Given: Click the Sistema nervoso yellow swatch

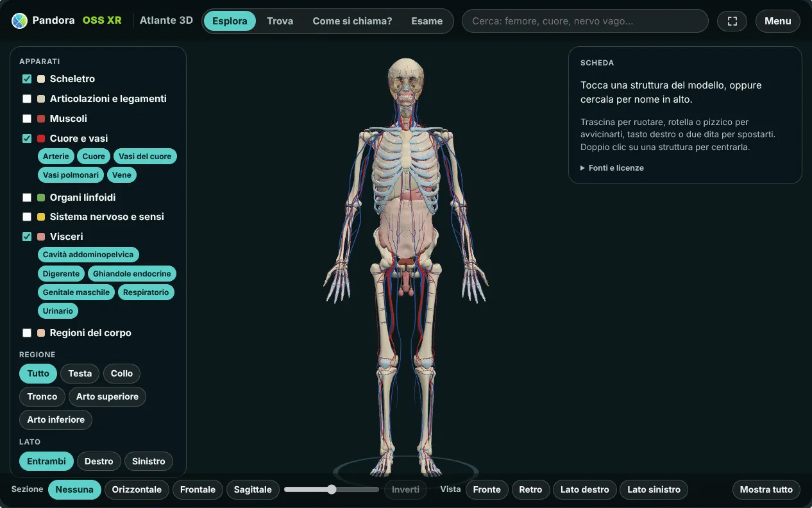Looking at the screenshot, I should (41, 217).
